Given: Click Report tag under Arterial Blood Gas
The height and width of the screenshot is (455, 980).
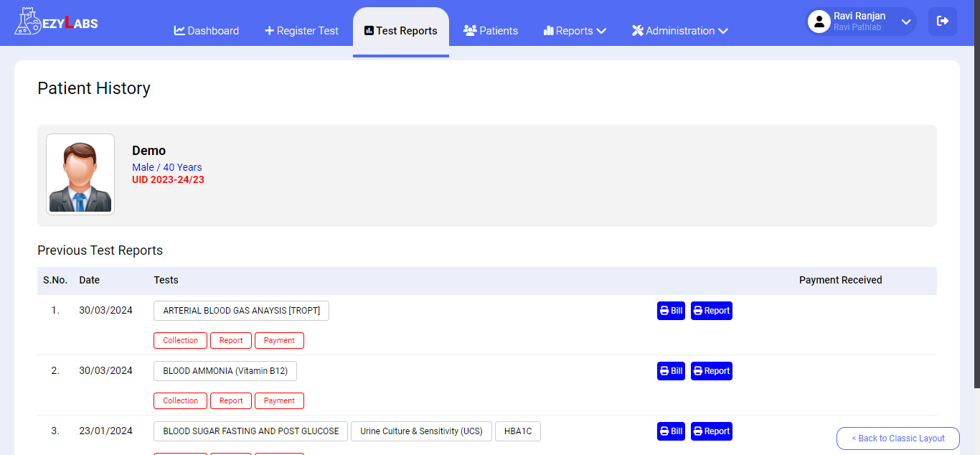Looking at the screenshot, I should [231, 340].
